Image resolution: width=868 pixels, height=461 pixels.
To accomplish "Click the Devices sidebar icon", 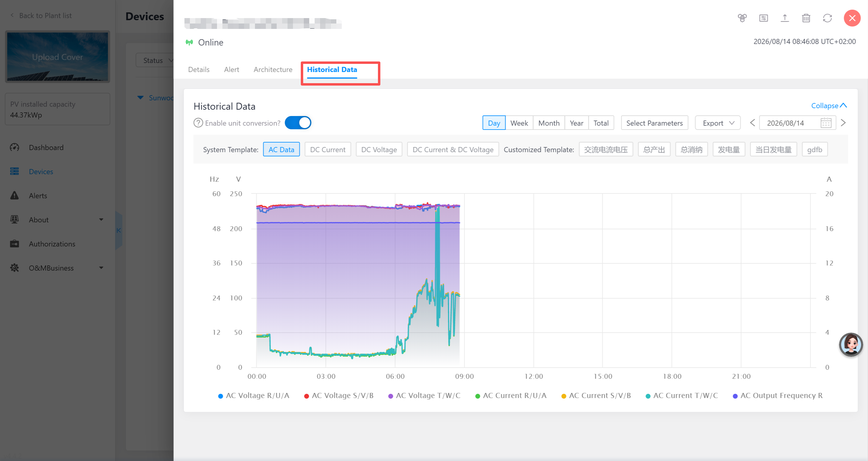I will [14, 171].
